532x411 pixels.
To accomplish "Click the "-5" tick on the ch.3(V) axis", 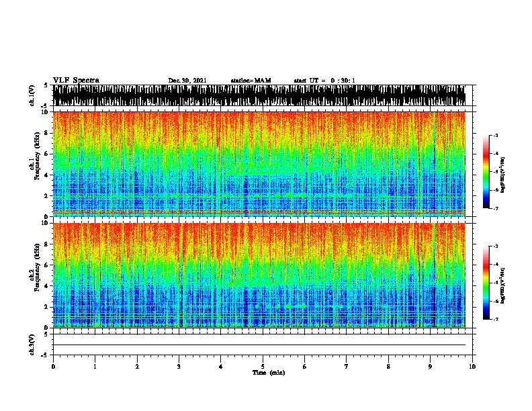I will click(x=45, y=355).
